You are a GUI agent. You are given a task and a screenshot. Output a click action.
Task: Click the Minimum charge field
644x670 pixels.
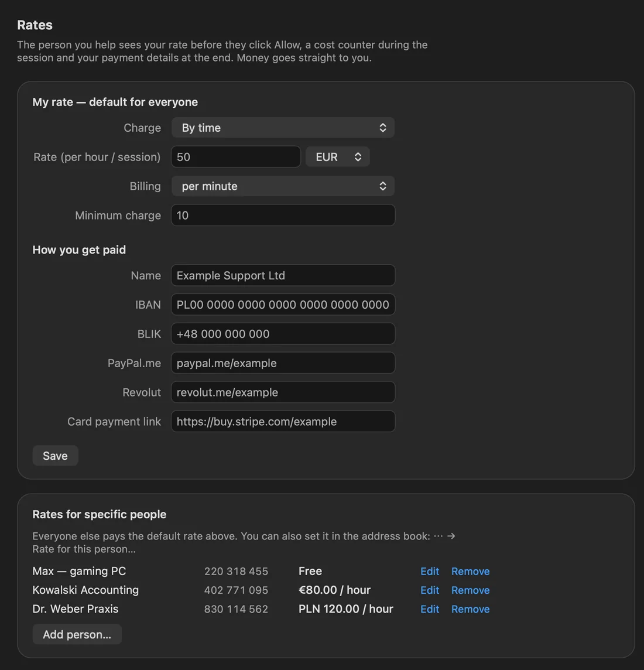pos(283,216)
